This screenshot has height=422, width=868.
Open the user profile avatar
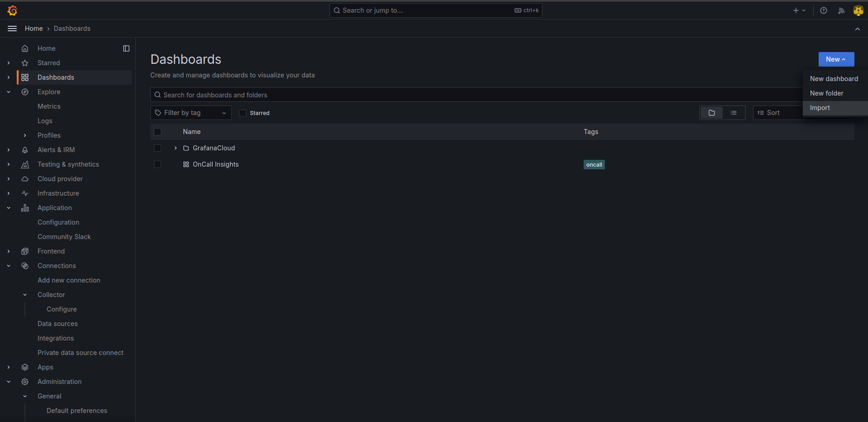(x=858, y=10)
